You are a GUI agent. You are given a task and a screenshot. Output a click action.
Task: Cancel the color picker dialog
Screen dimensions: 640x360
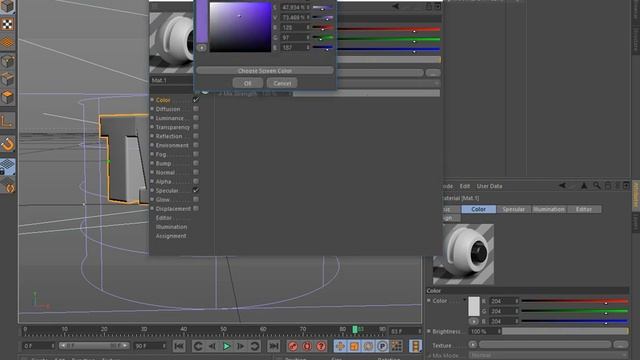point(282,83)
